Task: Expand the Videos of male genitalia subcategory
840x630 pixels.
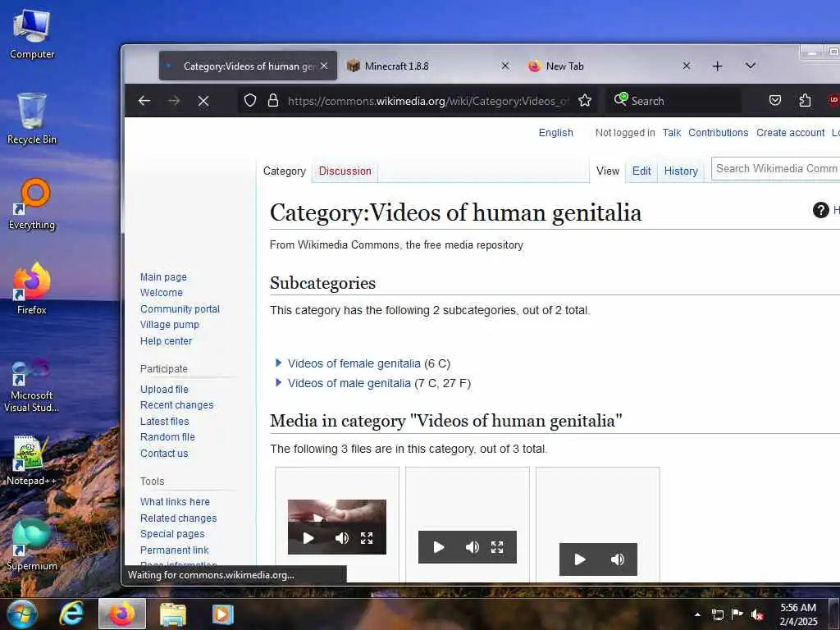Action: [278, 382]
